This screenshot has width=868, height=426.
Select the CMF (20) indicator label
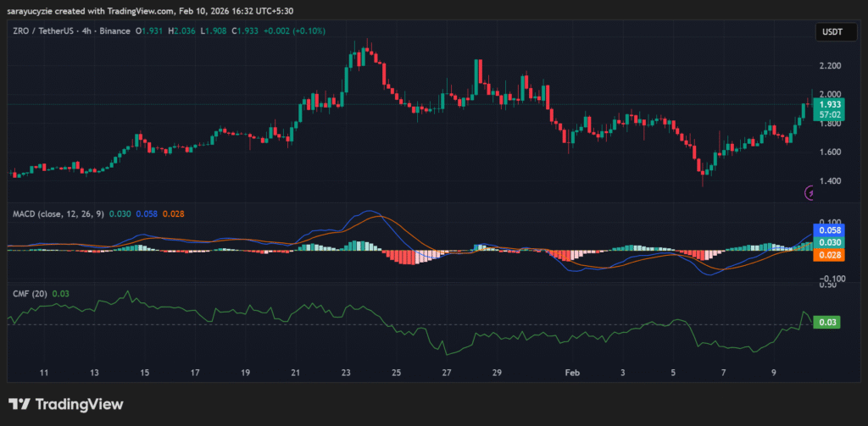[29, 293]
